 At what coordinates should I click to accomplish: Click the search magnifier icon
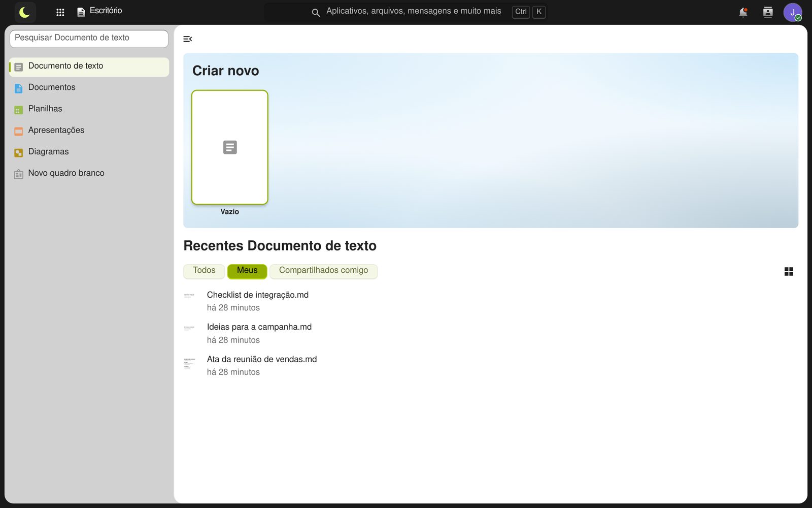click(316, 13)
